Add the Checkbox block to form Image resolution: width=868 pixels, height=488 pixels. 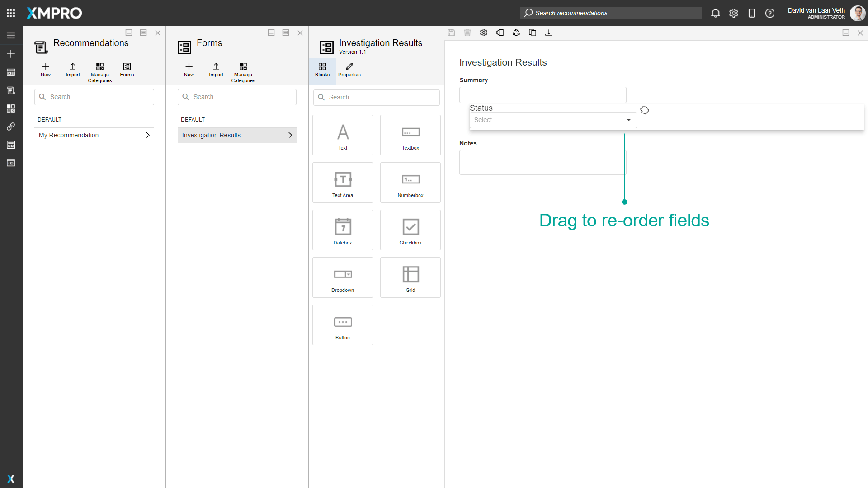click(410, 230)
